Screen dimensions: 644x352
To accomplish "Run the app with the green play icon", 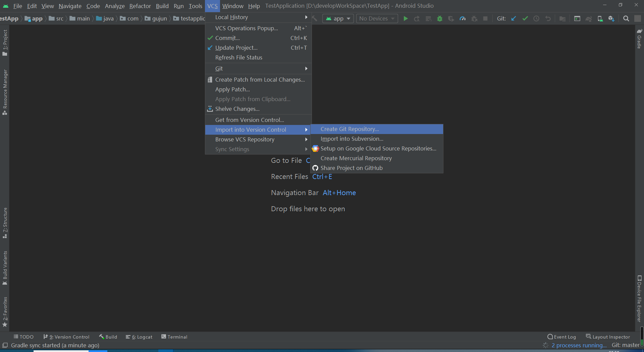I will point(406,18).
